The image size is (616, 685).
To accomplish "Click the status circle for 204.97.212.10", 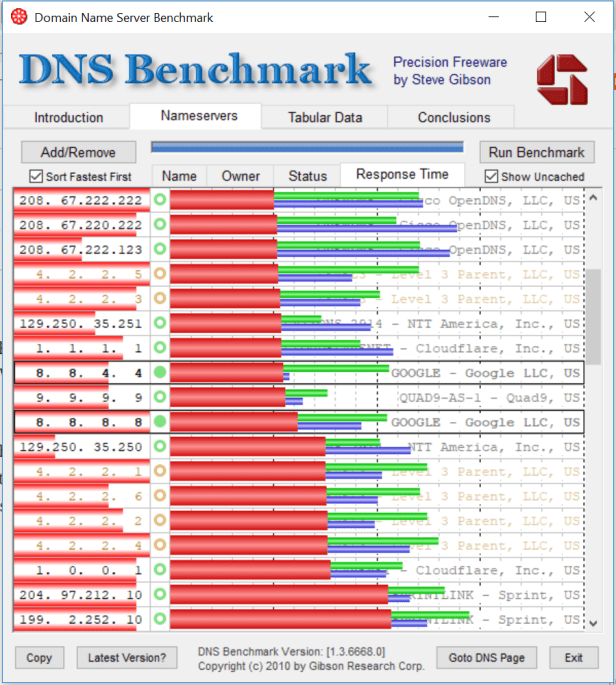I will (160, 595).
